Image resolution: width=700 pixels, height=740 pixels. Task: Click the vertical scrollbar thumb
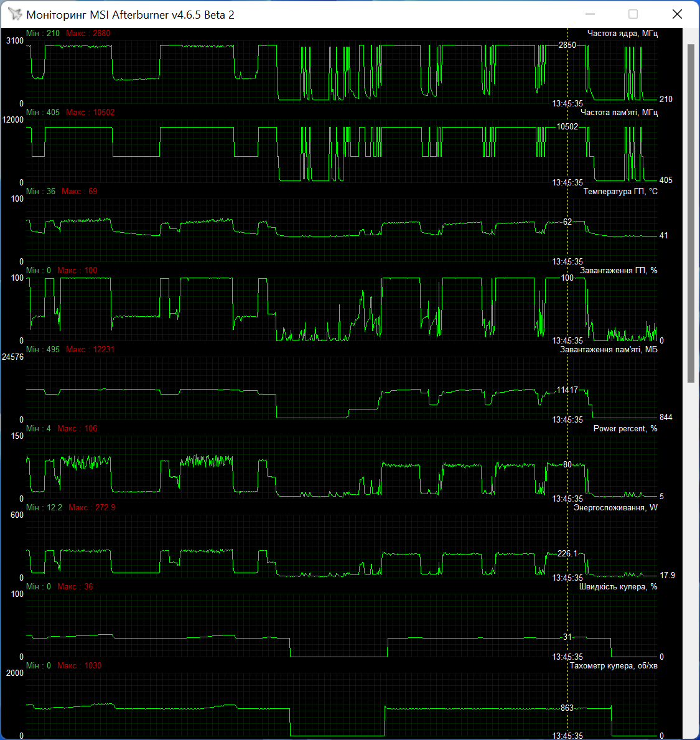[691, 213]
